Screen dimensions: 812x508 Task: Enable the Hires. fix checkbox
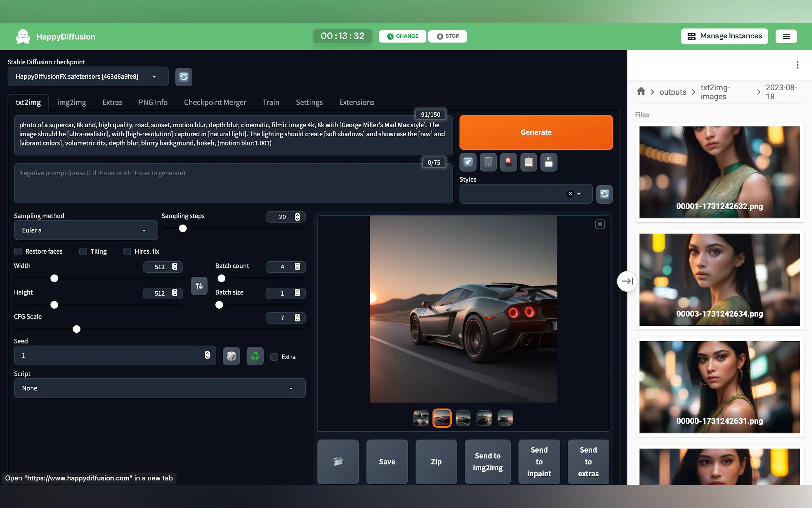[x=127, y=251]
